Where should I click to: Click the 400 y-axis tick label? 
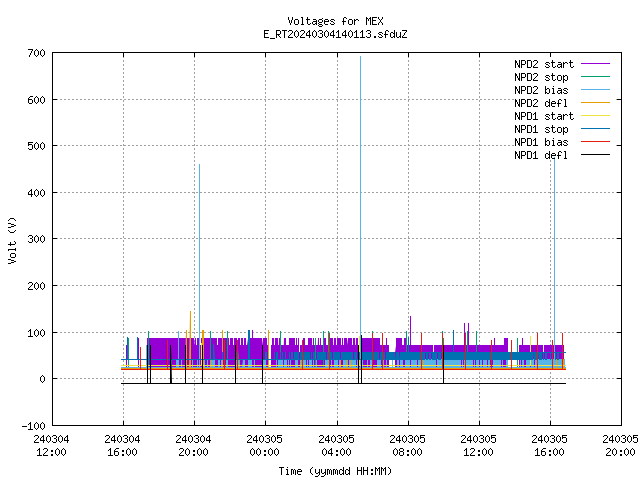click(36, 193)
